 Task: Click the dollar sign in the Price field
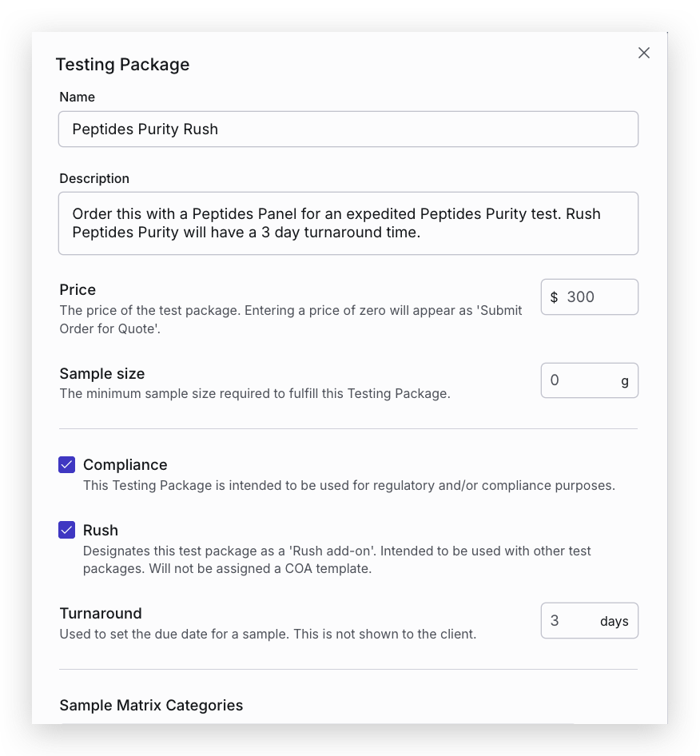pos(555,297)
